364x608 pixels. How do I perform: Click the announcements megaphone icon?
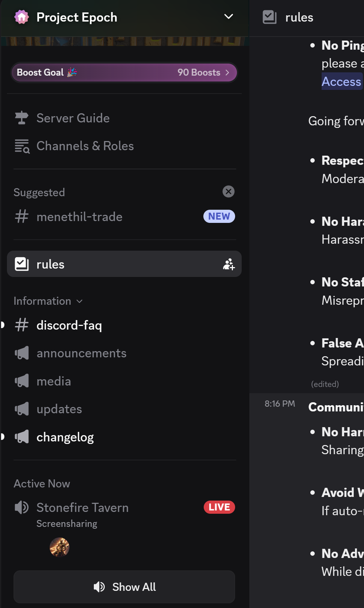(22, 353)
